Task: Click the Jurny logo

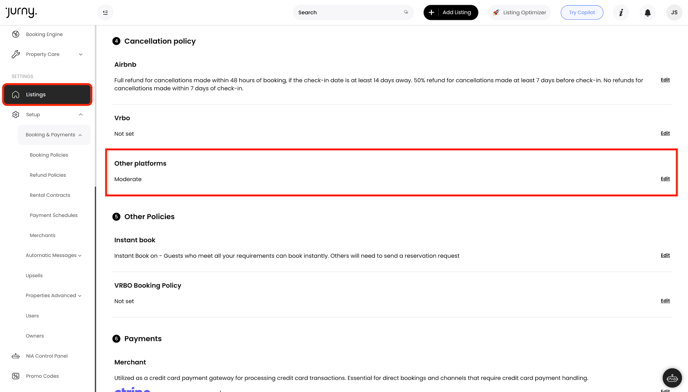Action: click(21, 12)
